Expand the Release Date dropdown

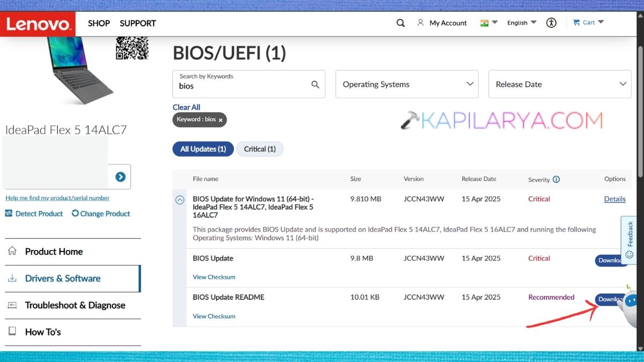pyautogui.click(x=560, y=84)
